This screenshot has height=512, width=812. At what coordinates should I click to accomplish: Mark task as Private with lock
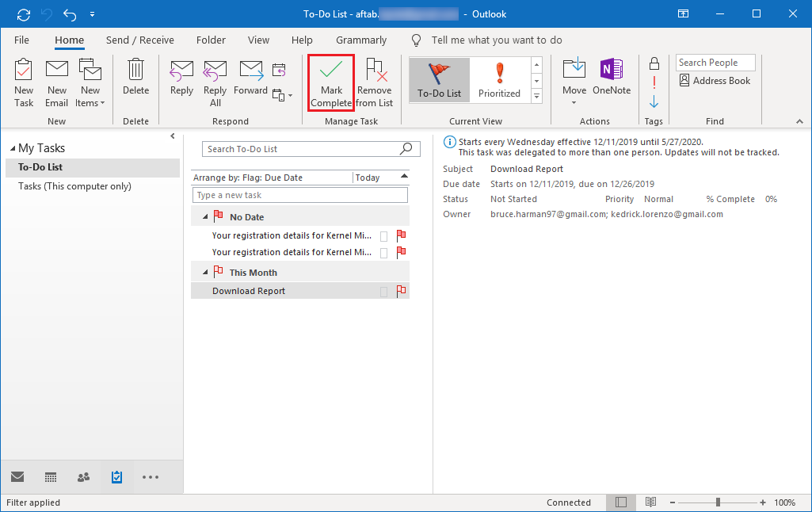tap(654, 63)
